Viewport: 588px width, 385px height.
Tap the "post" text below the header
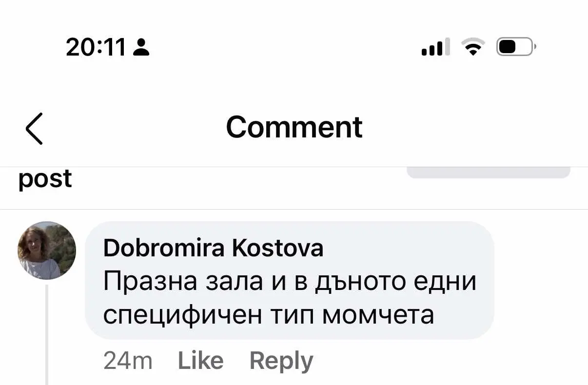click(45, 178)
